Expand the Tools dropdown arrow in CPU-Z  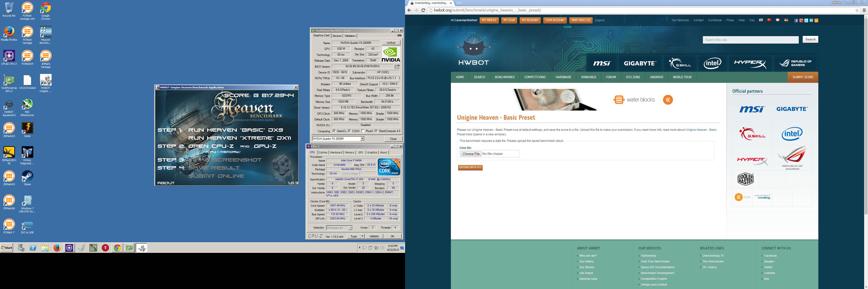coord(363,236)
